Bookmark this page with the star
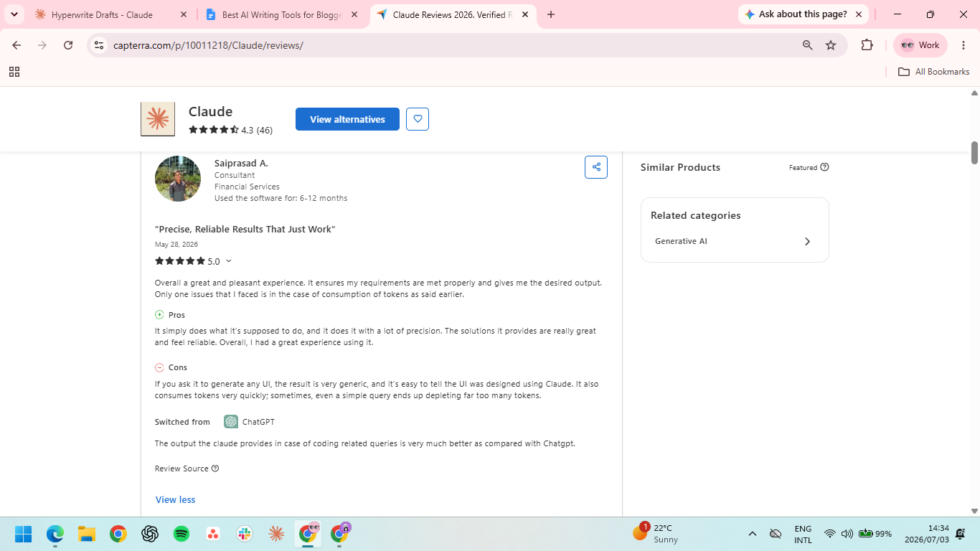The width and height of the screenshot is (980, 551). click(831, 45)
